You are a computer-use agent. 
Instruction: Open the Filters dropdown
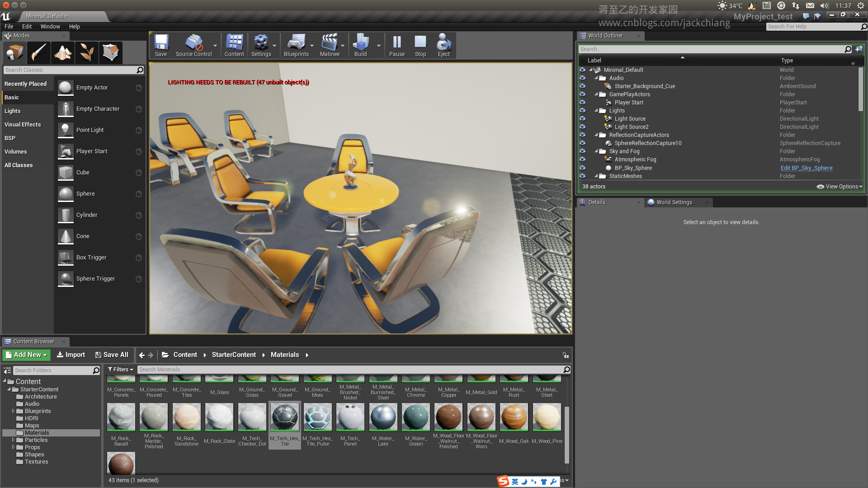(x=120, y=370)
